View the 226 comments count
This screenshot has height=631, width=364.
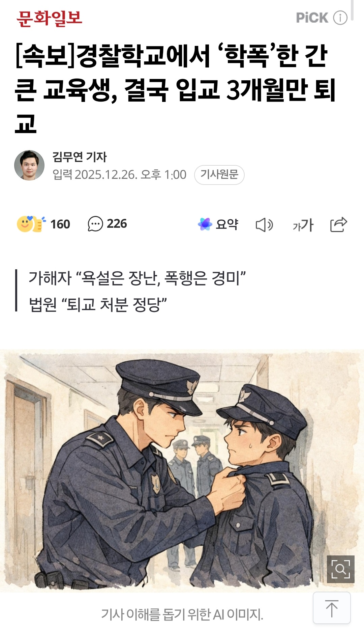pos(117,224)
